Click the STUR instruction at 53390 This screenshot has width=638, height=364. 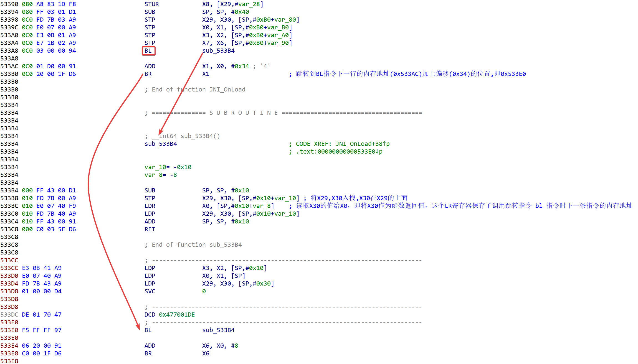tap(152, 4)
